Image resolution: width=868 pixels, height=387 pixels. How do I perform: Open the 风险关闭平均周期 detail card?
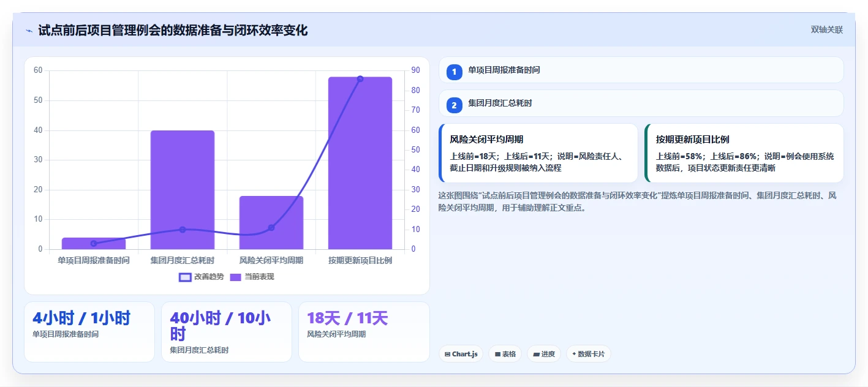(x=538, y=153)
